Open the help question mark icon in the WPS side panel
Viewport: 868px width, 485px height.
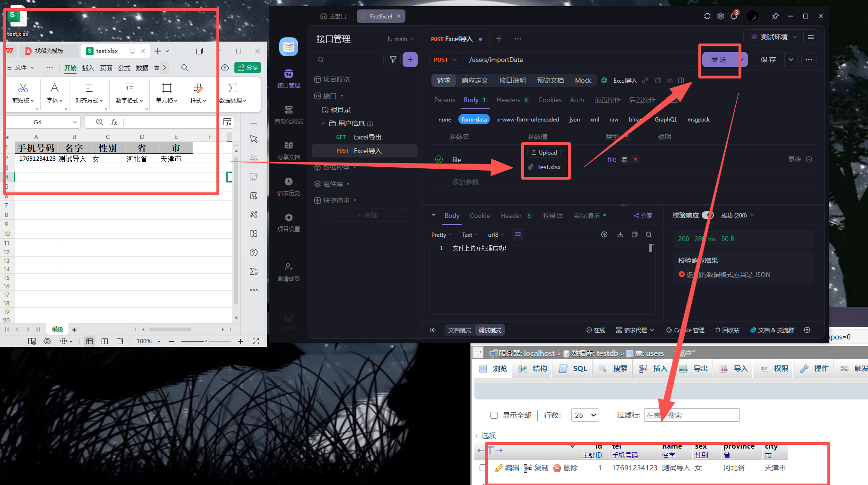pyautogui.click(x=254, y=252)
